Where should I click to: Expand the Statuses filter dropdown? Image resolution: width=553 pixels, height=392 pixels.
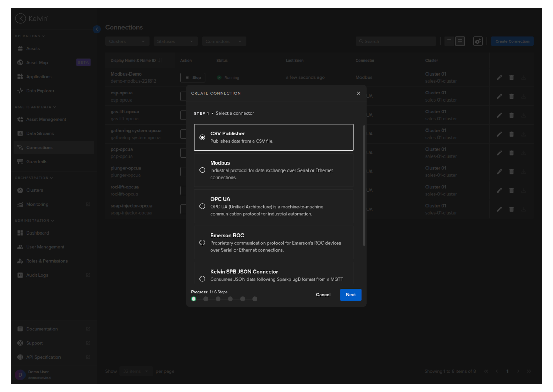tap(175, 42)
